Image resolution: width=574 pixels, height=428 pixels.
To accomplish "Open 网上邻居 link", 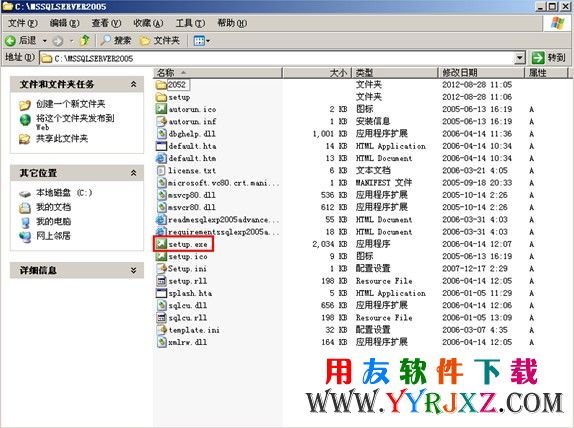I will pyautogui.click(x=53, y=236).
